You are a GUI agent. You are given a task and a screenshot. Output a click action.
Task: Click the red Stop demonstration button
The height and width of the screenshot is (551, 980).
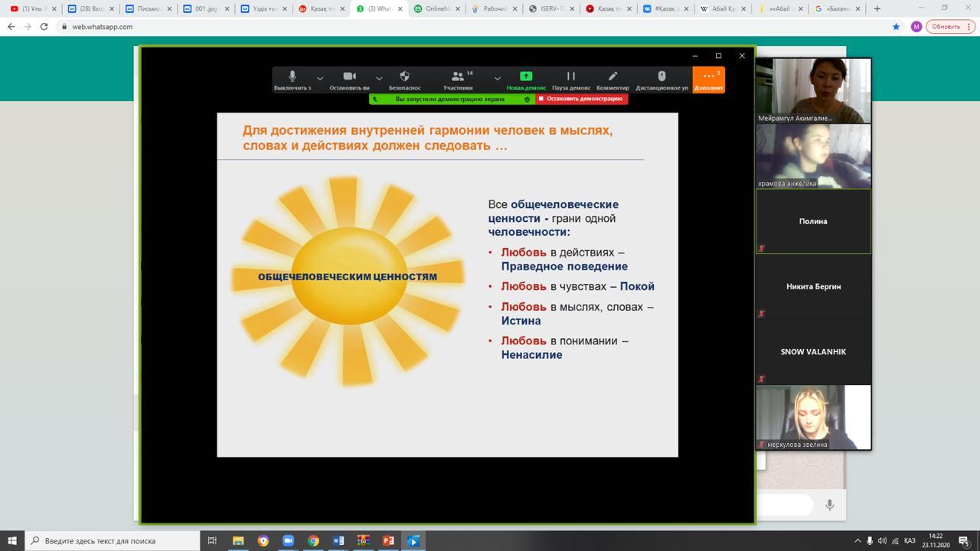pyautogui.click(x=582, y=99)
